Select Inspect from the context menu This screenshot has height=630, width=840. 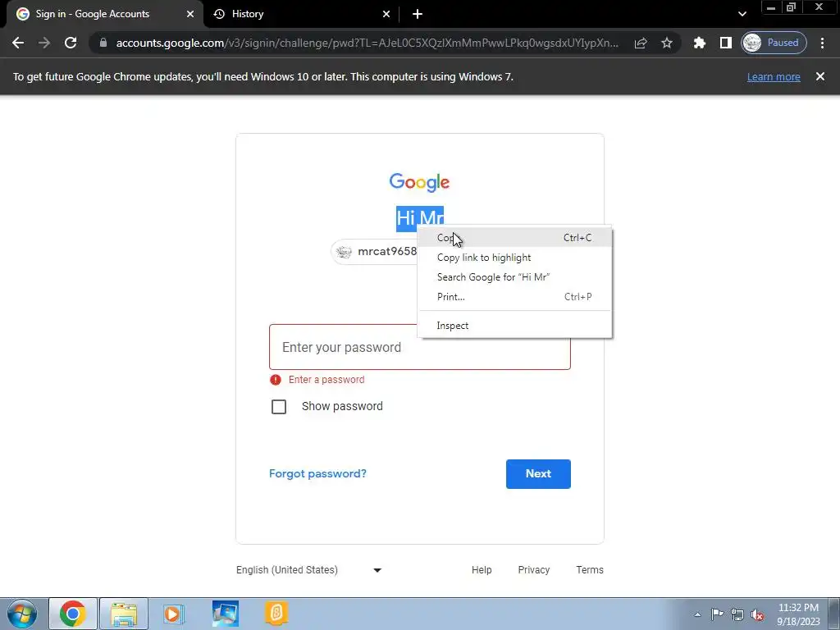[x=514, y=325]
